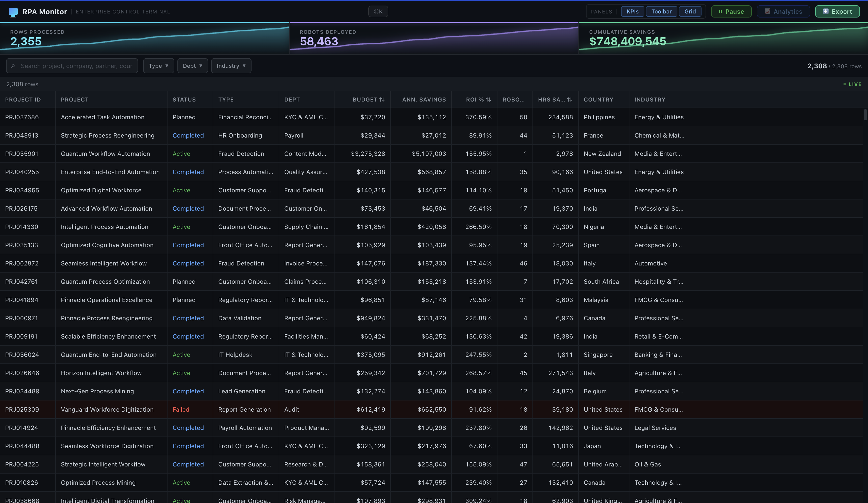Toggle the KPIs panel
The image size is (868, 503).
click(x=632, y=11)
